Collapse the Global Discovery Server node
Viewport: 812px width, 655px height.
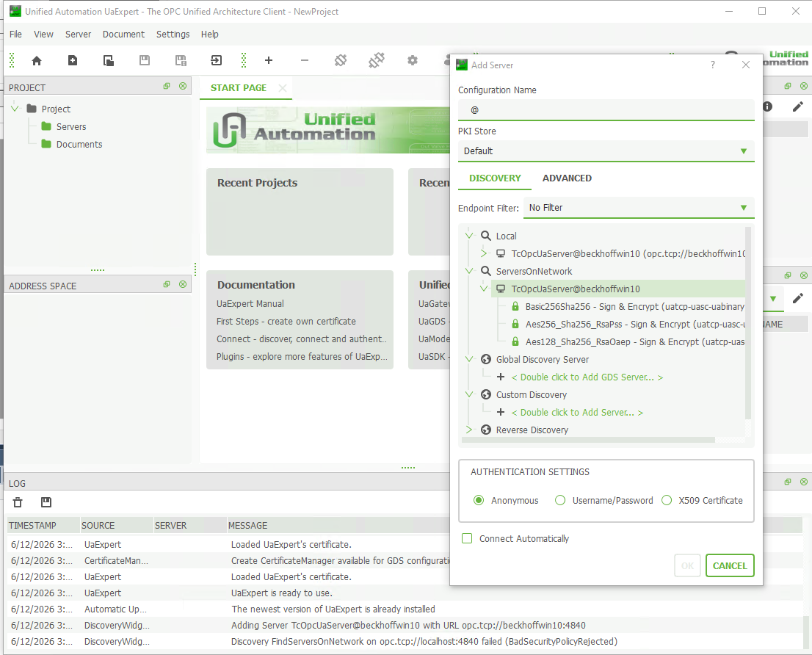coord(469,359)
